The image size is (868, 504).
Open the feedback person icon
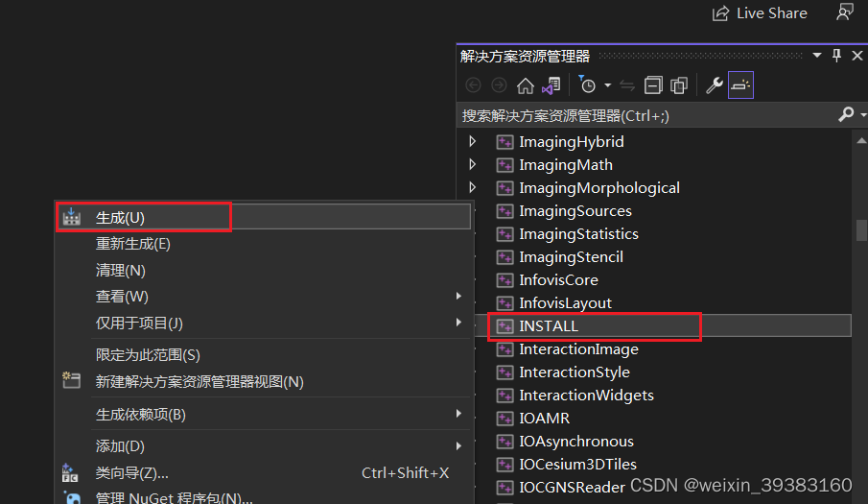(x=845, y=12)
